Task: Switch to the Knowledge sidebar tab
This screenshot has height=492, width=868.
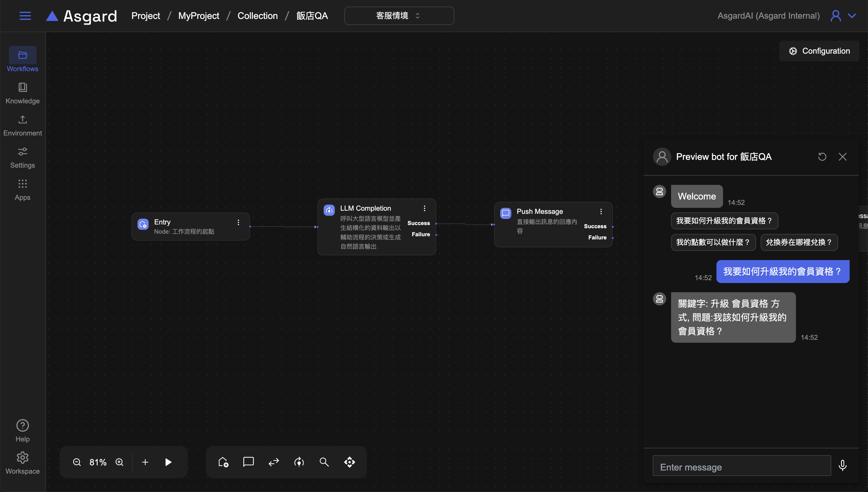Action: tap(23, 93)
